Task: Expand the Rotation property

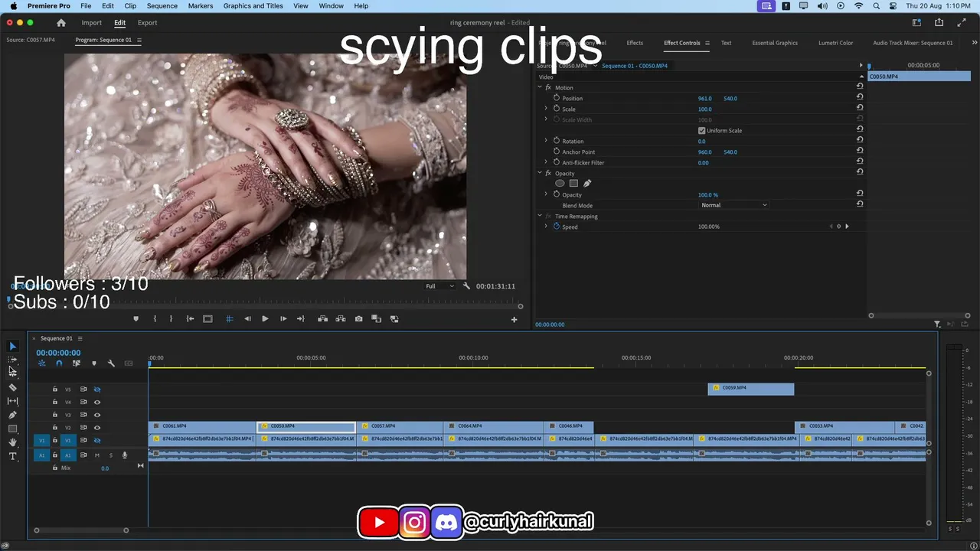Action: pyautogui.click(x=546, y=142)
